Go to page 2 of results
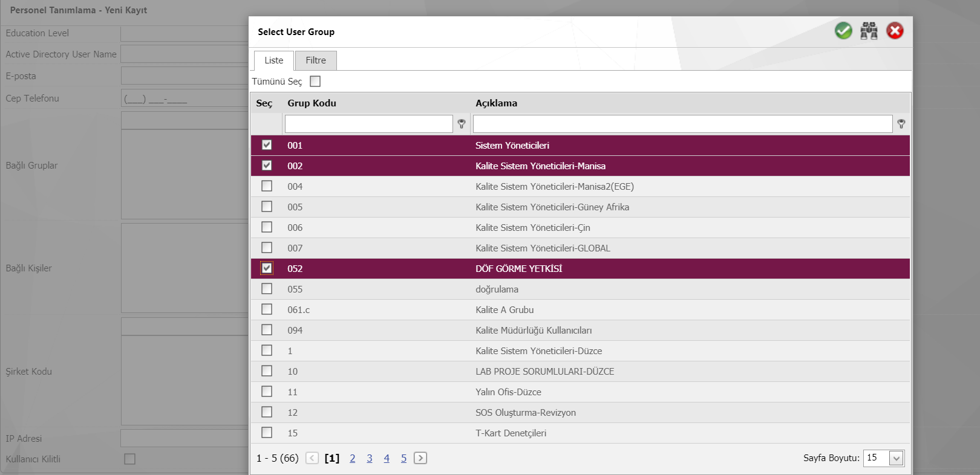 [x=353, y=459]
